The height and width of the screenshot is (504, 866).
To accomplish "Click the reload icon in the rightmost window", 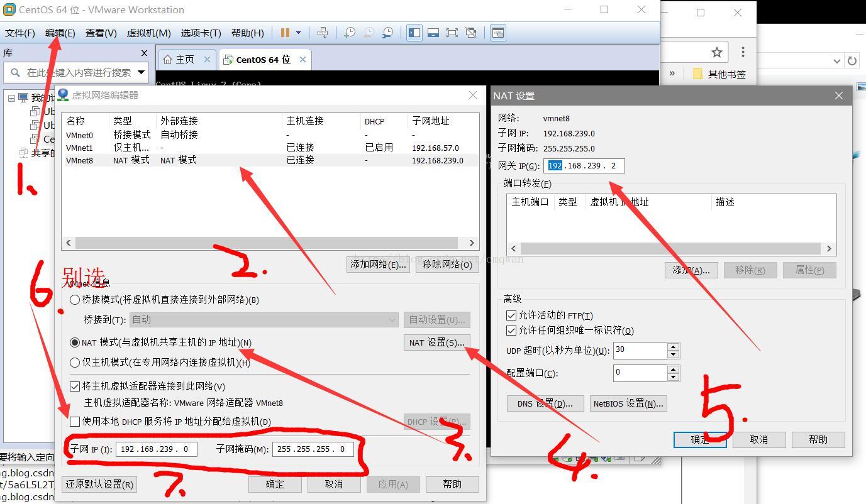I will (852, 61).
